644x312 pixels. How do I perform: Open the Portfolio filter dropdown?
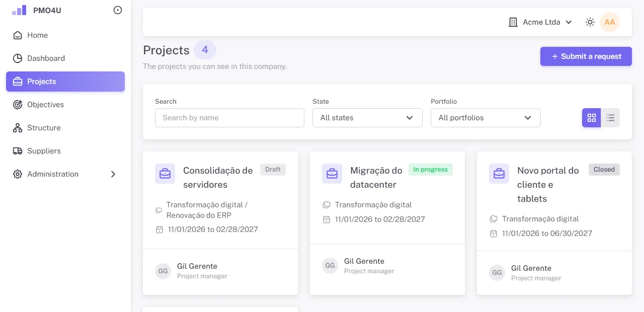(486, 118)
